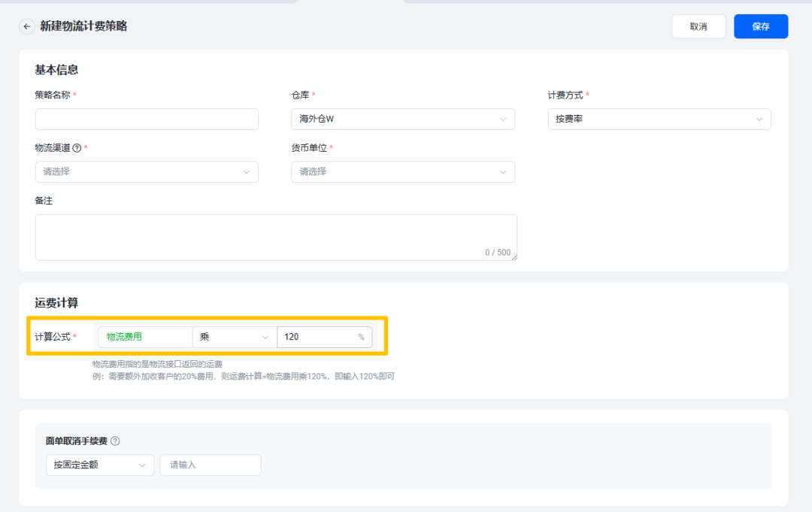Click the % suffix in the formula field
This screenshot has width=812, height=512.
click(x=362, y=338)
